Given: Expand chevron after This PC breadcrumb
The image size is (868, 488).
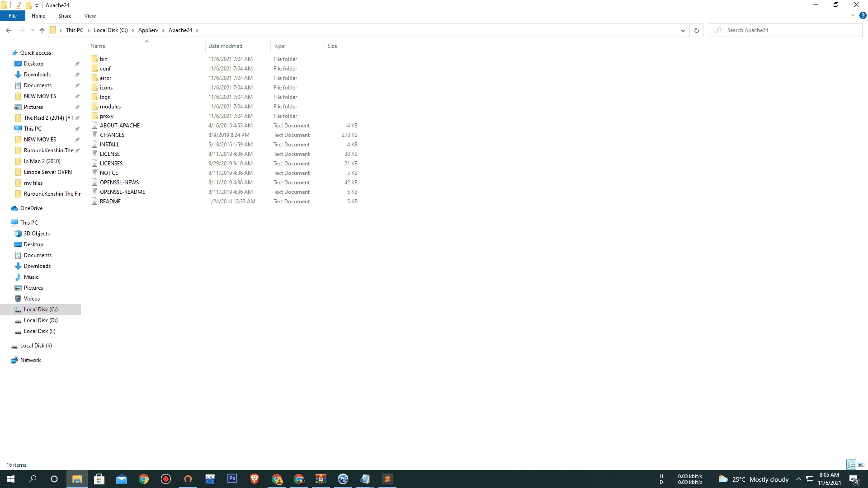Looking at the screenshot, I should pos(89,30).
